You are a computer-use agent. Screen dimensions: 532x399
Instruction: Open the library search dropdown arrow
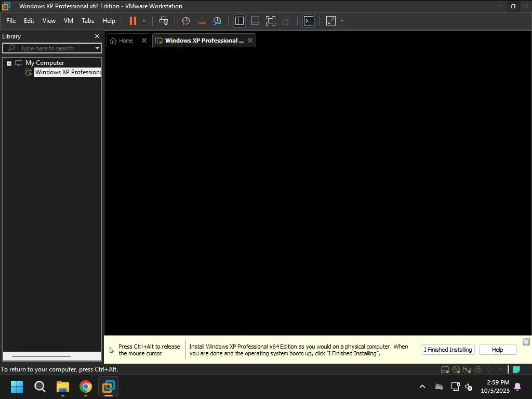97,48
